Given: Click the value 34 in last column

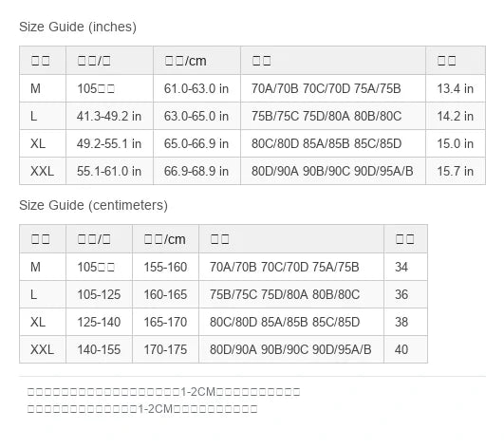Looking at the screenshot, I should click(401, 267).
